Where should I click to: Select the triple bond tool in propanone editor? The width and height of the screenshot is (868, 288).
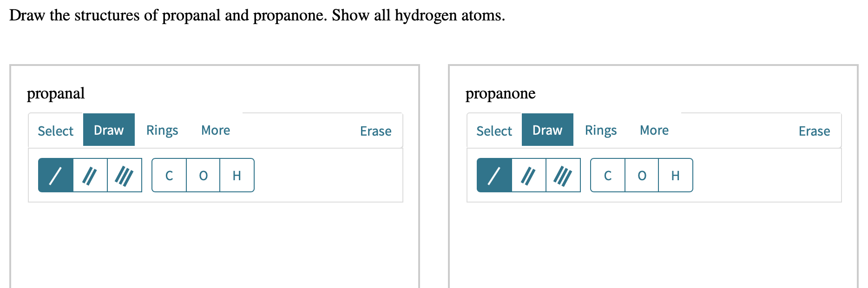tap(563, 175)
